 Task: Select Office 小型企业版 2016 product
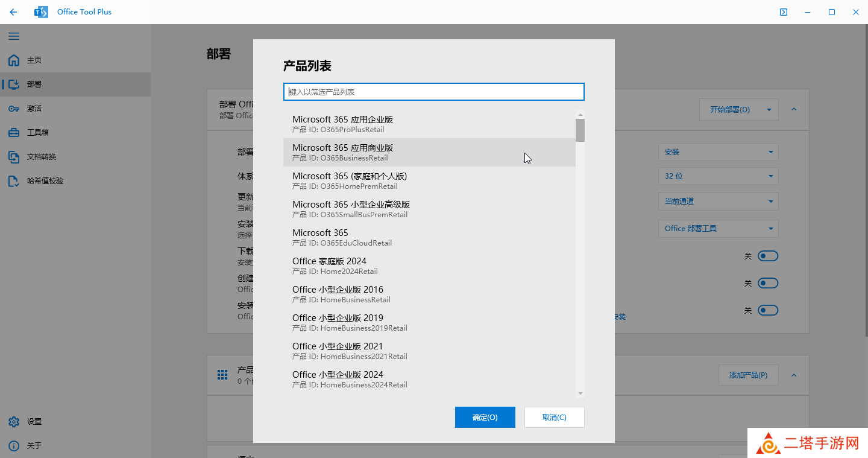click(x=429, y=294)
